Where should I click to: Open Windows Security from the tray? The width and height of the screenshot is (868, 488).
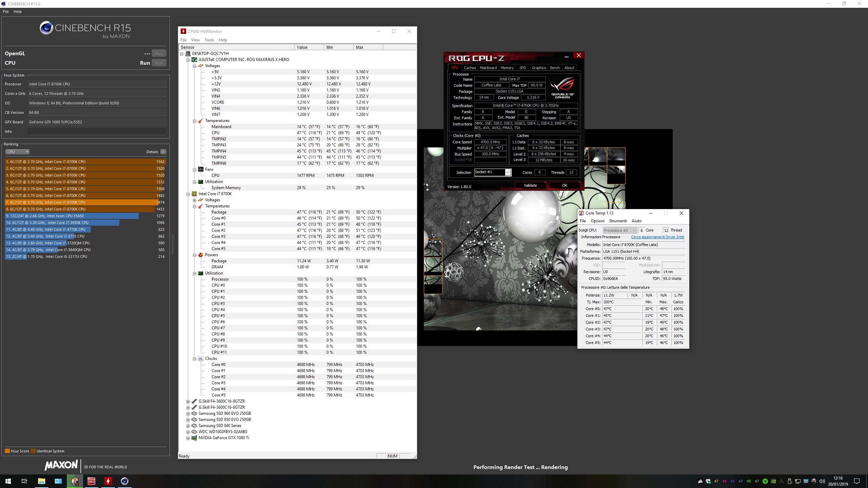[x=708, y=481]
